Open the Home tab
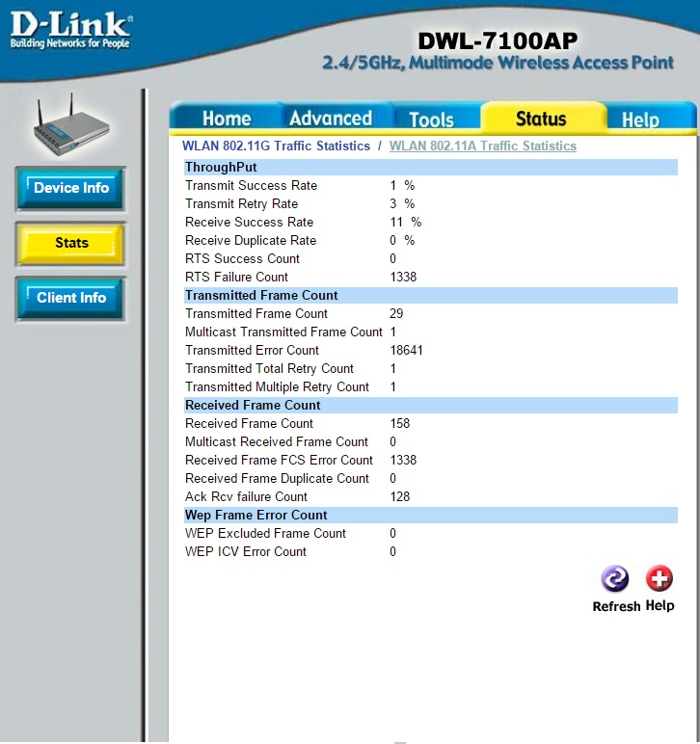Screen dimensions: 700x744 click(x=227, y=119)
